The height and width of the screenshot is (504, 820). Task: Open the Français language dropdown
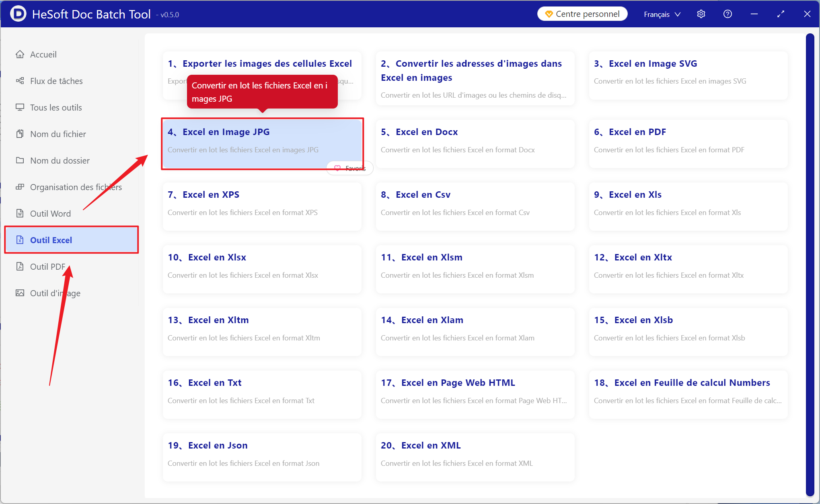coord(662,14)
